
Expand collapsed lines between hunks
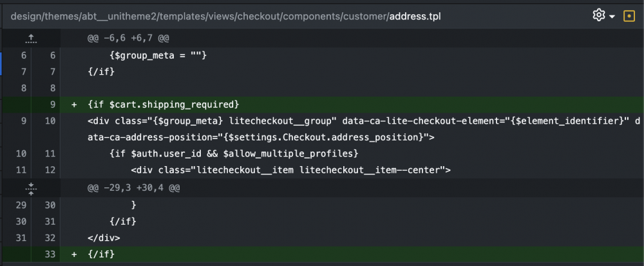[31, 188]
